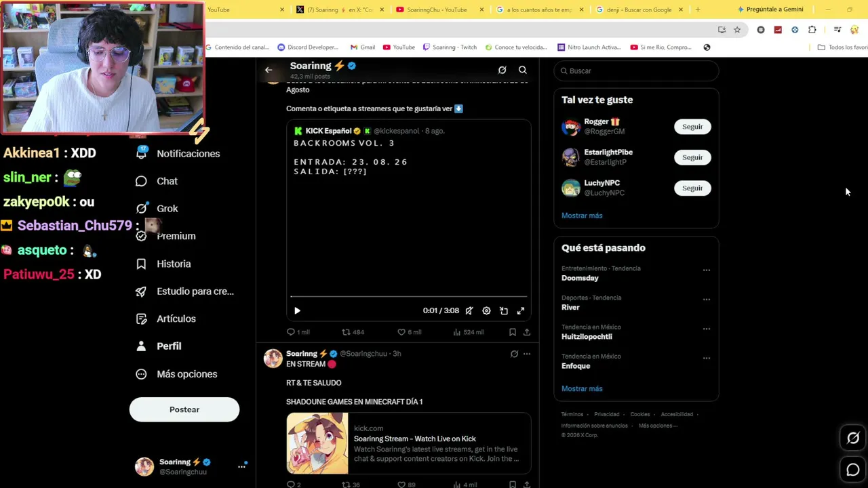868x488 pixels.
Task: Go back using the profile back arrow
Action: point(269,70)
